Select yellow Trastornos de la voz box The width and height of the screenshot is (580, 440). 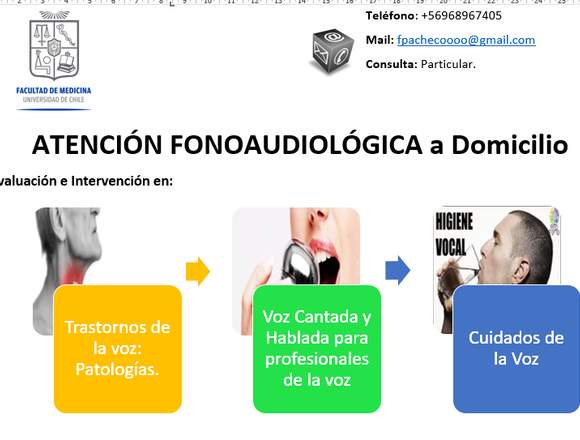click(x=118, y=349)
